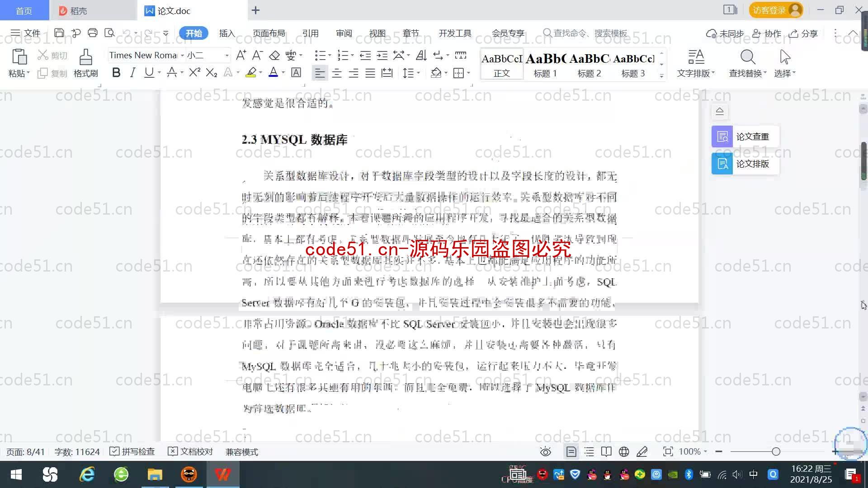The image size is (868, 488).
Task: Expand line spacing dropdown
Action: [x=419, y=73]
